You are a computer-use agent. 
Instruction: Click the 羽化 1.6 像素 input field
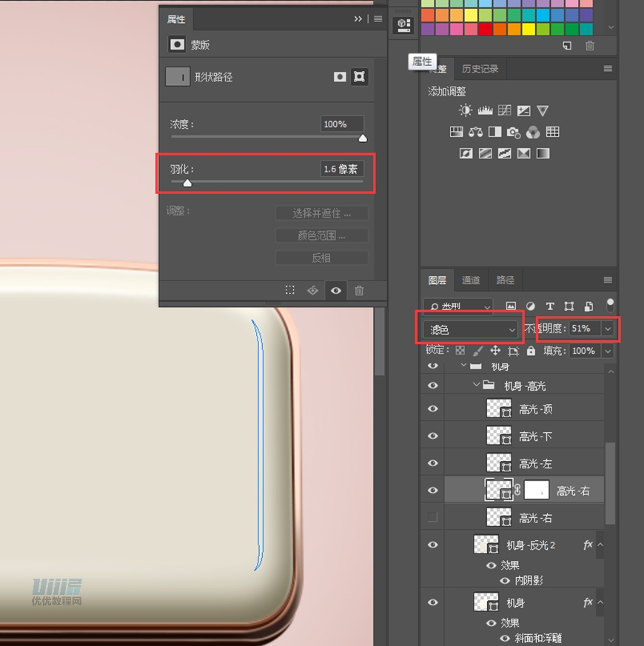[x=341, y=169]
